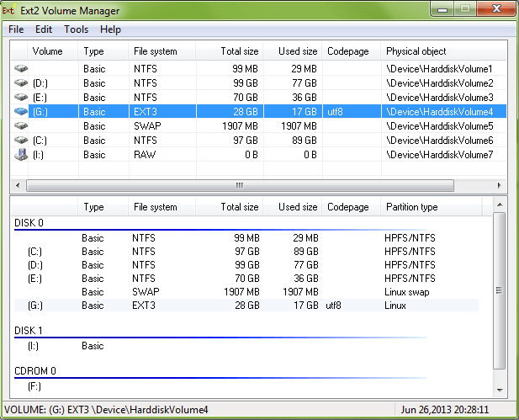Click Linux partition type of (G:) row
519x420 pixels.
(x=395, y=306)
